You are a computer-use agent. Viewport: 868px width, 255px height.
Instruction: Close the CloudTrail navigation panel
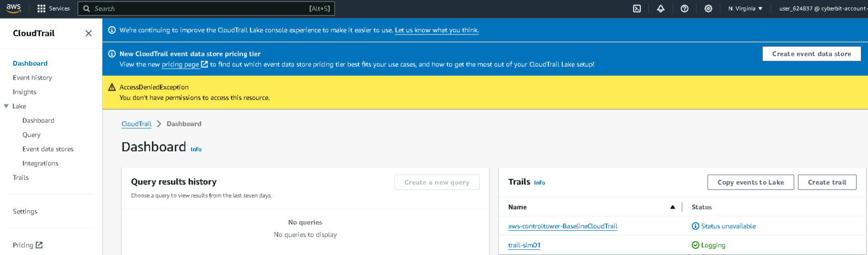coord(88,33)
